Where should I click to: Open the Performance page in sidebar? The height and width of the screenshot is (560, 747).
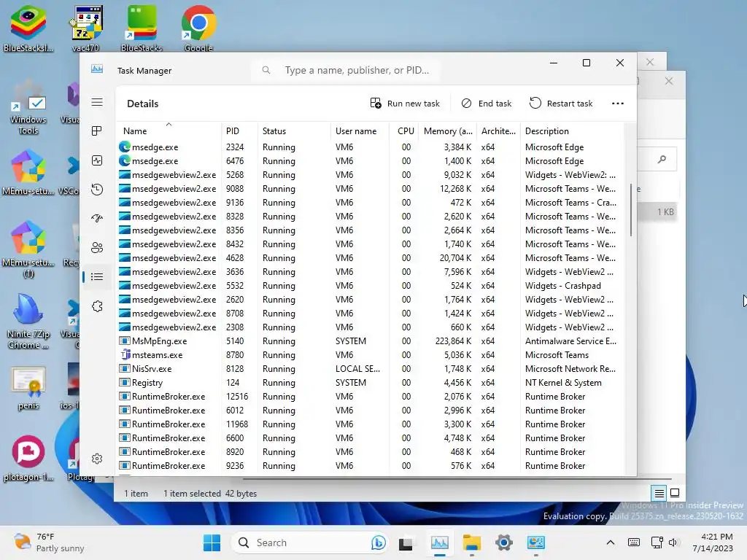pyautogui.click(x=97, y=160)
